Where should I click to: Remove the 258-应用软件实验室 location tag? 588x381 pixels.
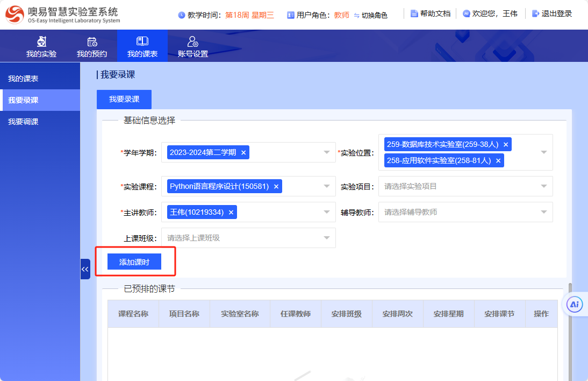(498, 161)
